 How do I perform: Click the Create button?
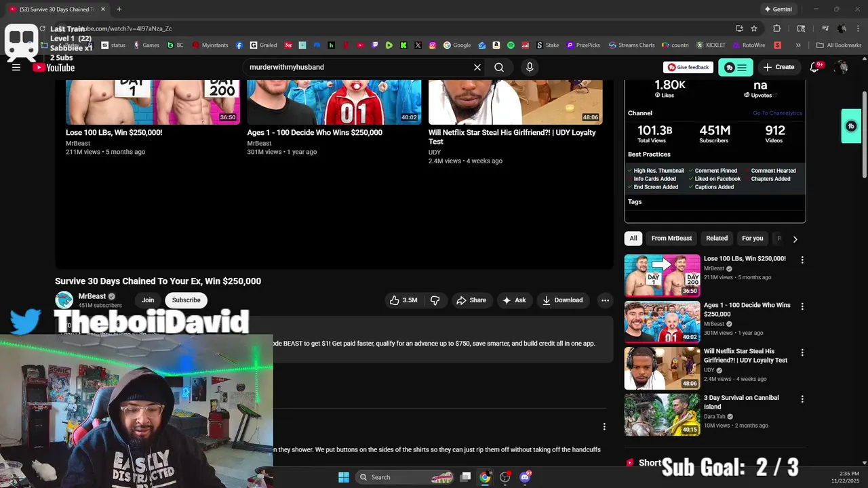pos(778,67)
